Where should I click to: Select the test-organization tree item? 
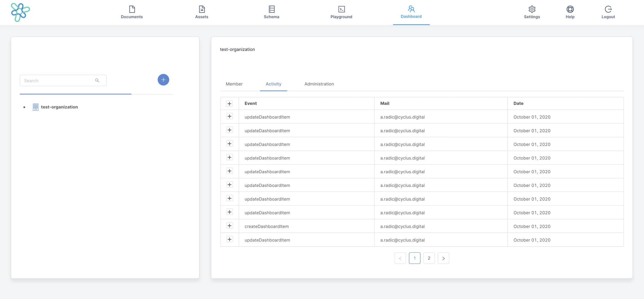point(59,107)
